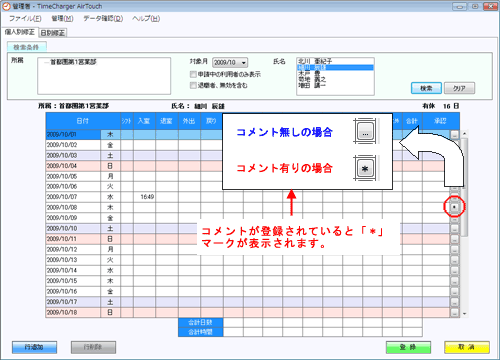Click the 合計日数 summary label
This screenshot has height=360, width=500.
click(x=201, y=322)
